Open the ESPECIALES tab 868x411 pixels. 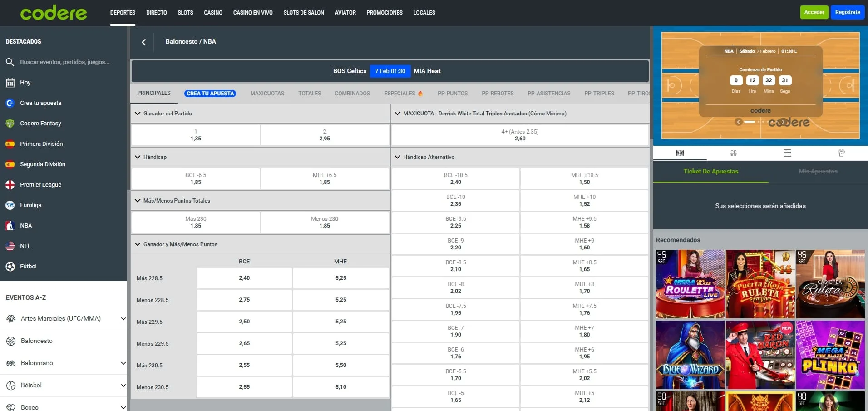(403, 94)
